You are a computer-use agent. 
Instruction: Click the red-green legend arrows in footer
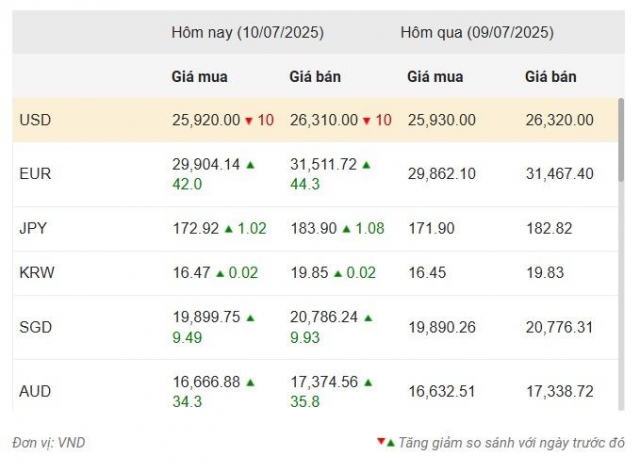386,442
